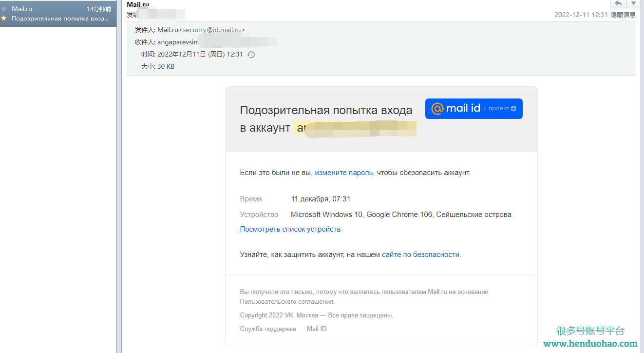Viewport: 644px width, 353px height.
Task: Click the 'Устройство' label
Action: click(259, 215)
